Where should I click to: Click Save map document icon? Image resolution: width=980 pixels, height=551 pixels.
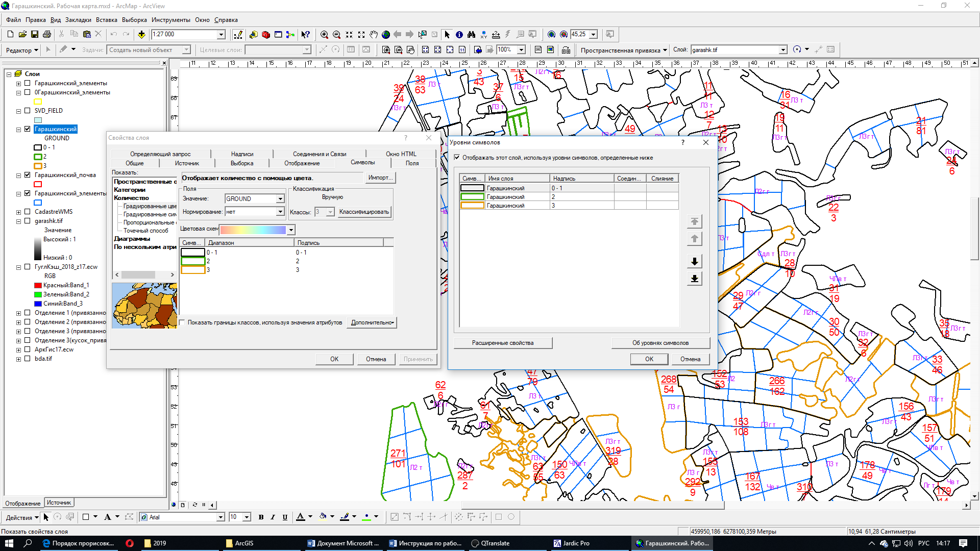(x=35, y=34)
